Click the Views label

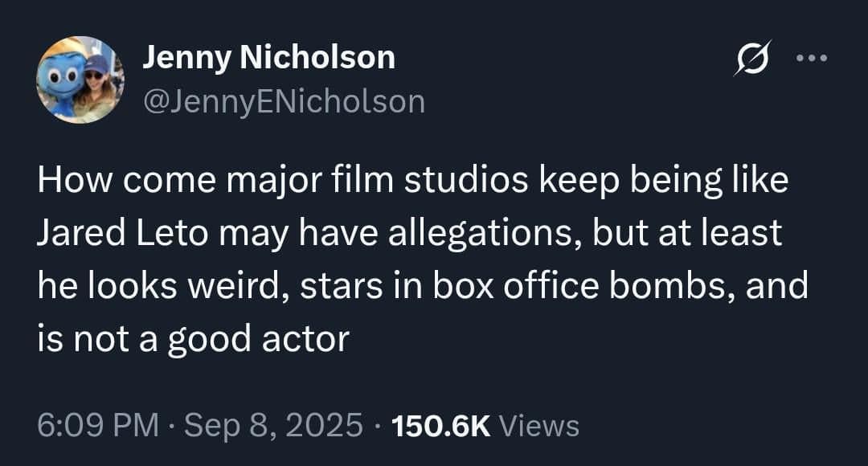[538, 425]
